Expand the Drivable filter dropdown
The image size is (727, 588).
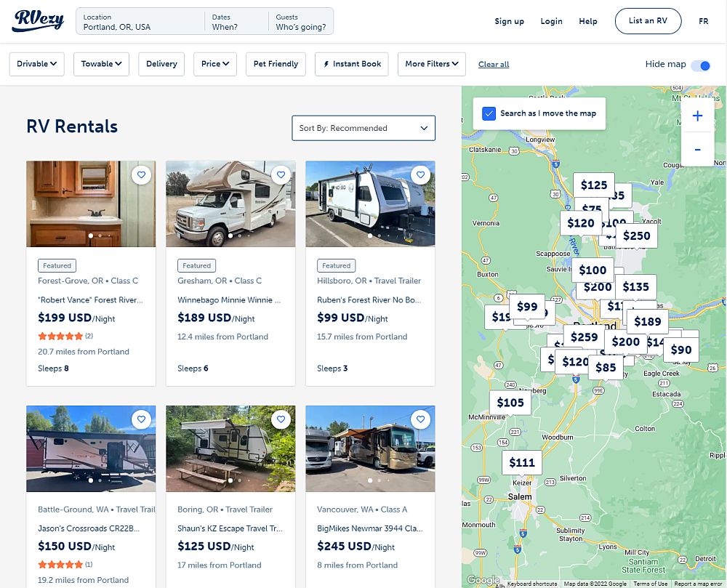pyautogui.click(x=36, y=64)
